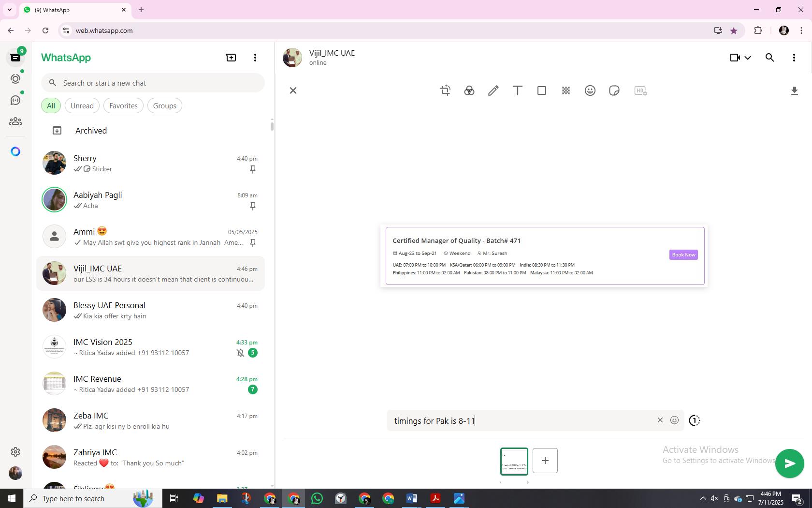
Task: Add a sticker to the image
Action: [x=614, y=90]
